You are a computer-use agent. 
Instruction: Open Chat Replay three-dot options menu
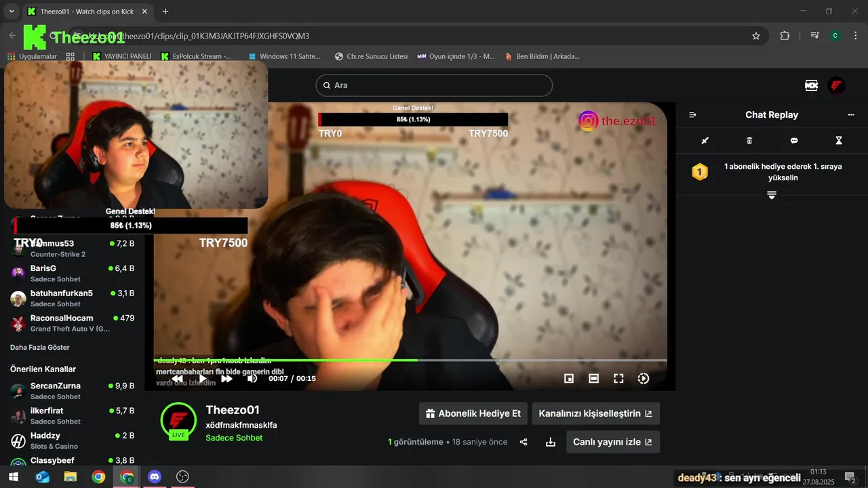tap(851, 115)
